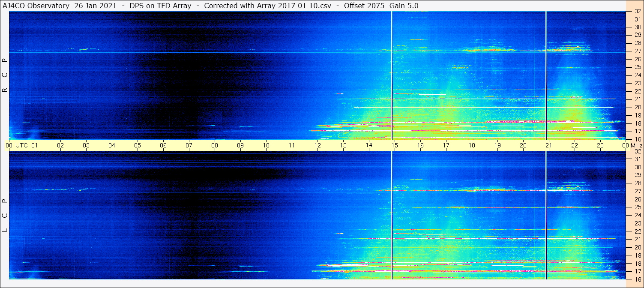Click hour 01 on the time axis
Viewport: 644px width, 288px height.
click(x=35, y=145)
